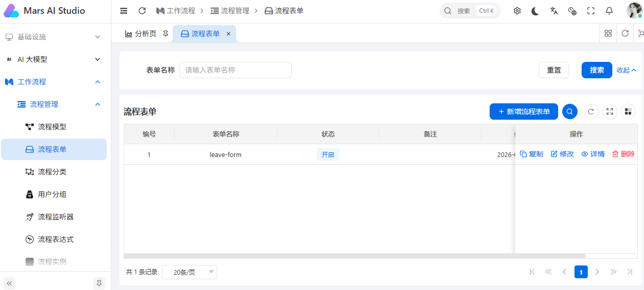
Task: Click 新增流程表单 button
Action: pyautogui.click(x=524, y=111)
